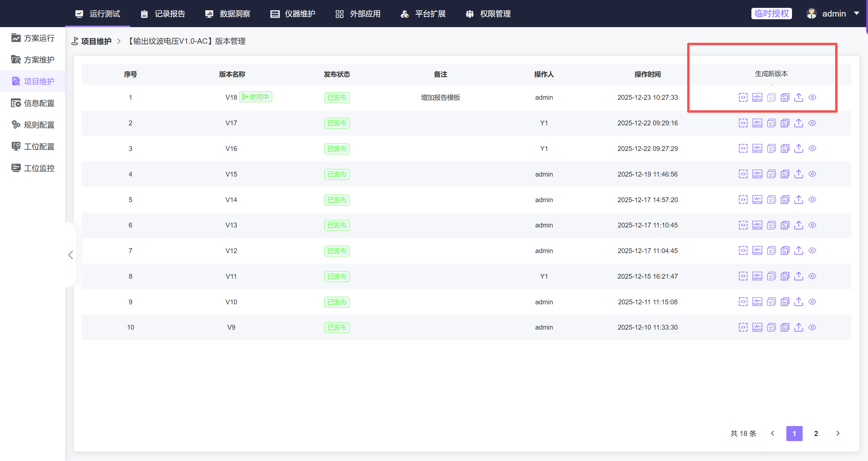Viewport: 868px width, 461px height.
Task: Click the upload export icon in the V13 row
Action: [799, 225]
